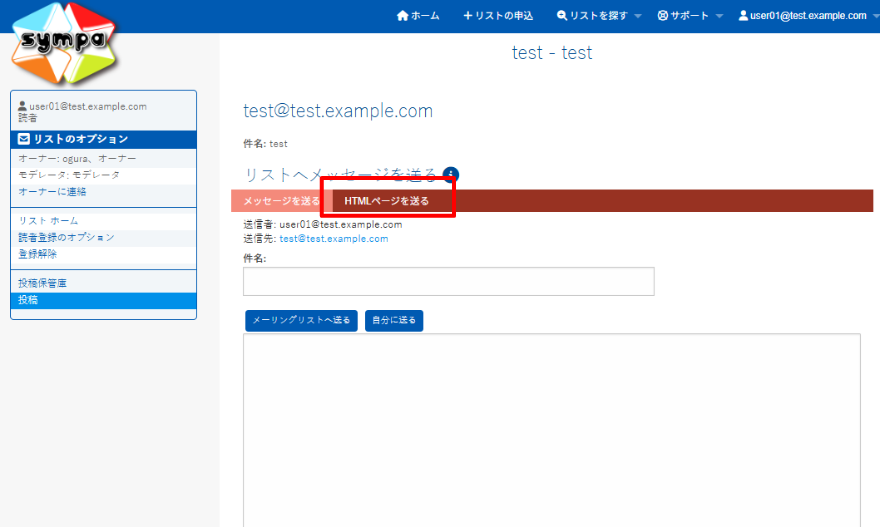Viewport: 880px width, 527px height.
Task: Open the user01@test.example.com account menu
Action: click(x=807, y=16)
